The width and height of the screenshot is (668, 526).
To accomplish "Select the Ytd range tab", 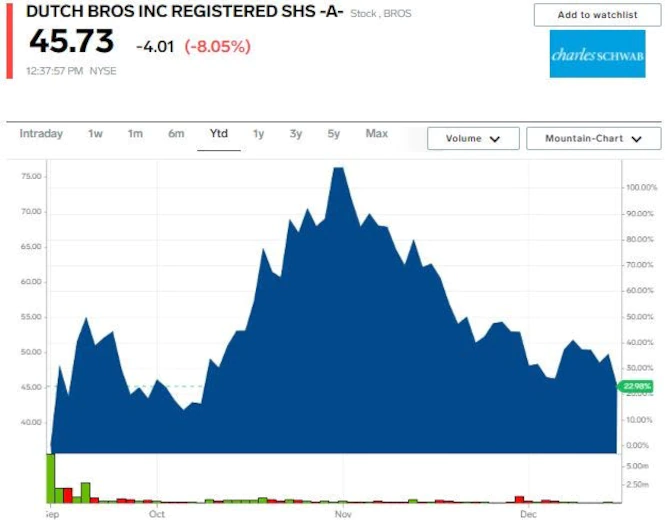I will coord(219,134).
